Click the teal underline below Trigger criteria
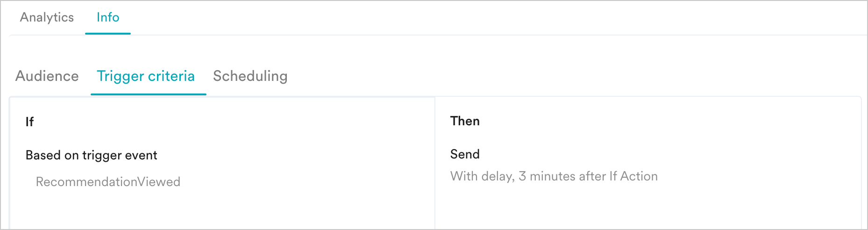This screenshot has height=230, width=868. (x=148, y=94)
